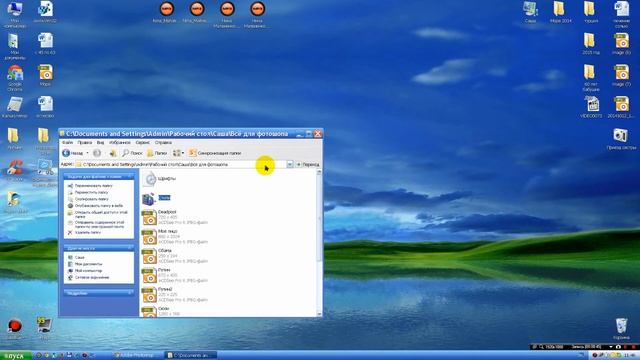Image resolution: width=640 pixels, height=360 pixels.
Task: Open the red record-button desktop shortcut
Action: 15,329
